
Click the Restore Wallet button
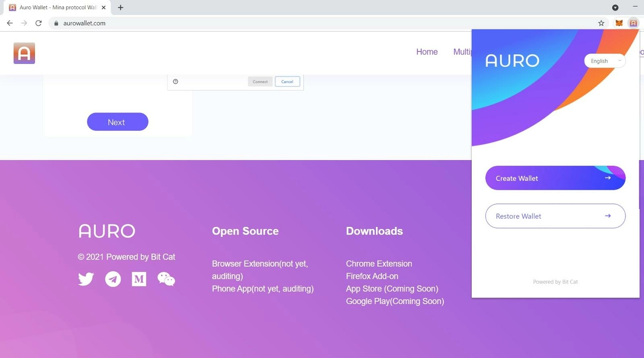pos(555,216)
